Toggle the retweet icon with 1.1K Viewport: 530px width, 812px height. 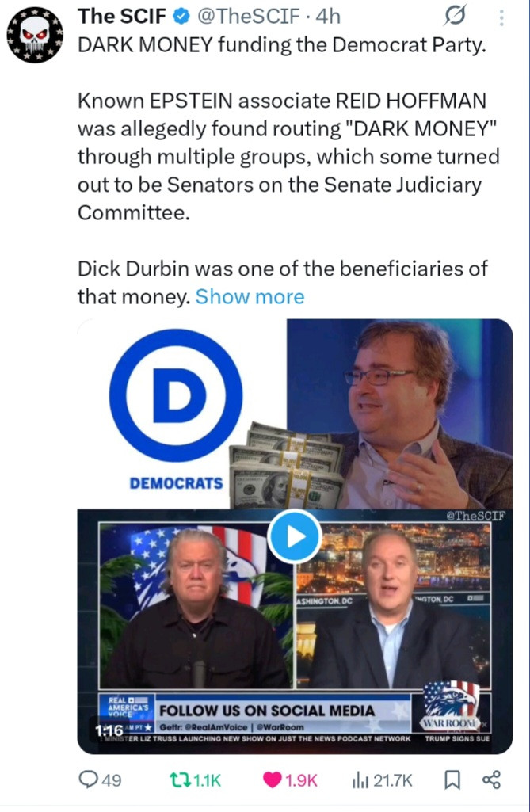point(180,780)
